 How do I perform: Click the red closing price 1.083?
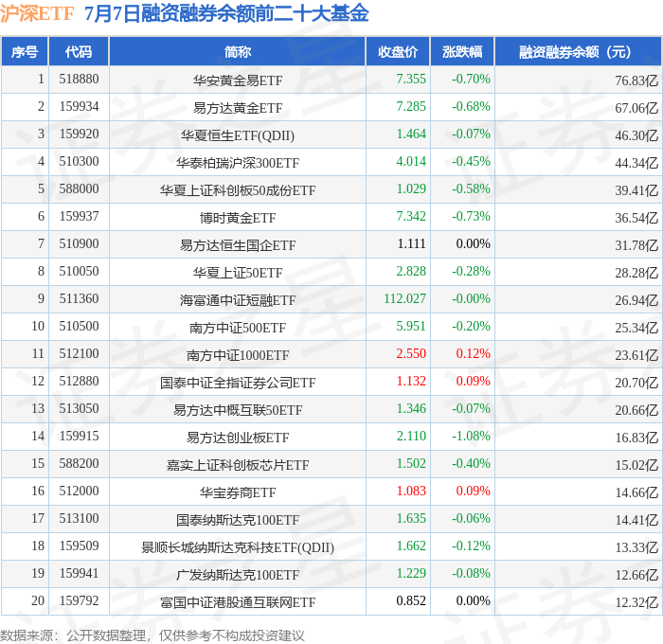411,492
